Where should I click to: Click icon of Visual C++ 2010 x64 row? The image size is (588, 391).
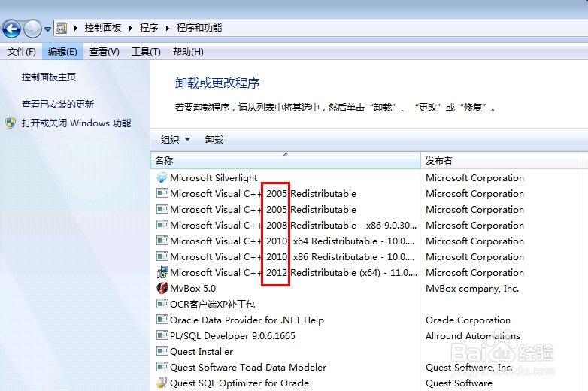162,241
